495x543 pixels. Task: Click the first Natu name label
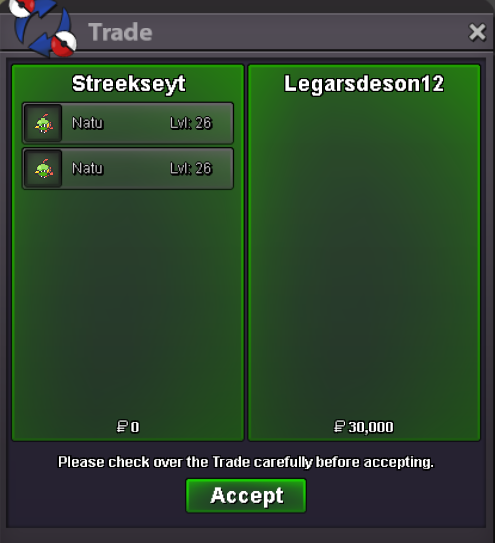[x=88, y=123]
